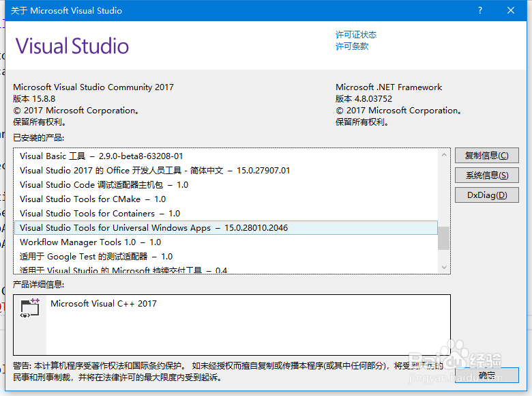Viewport: 532px width, 396px height.
Task: Click the 系统信息(S) button
Action: pyautogui.click(x=486, y=175)
